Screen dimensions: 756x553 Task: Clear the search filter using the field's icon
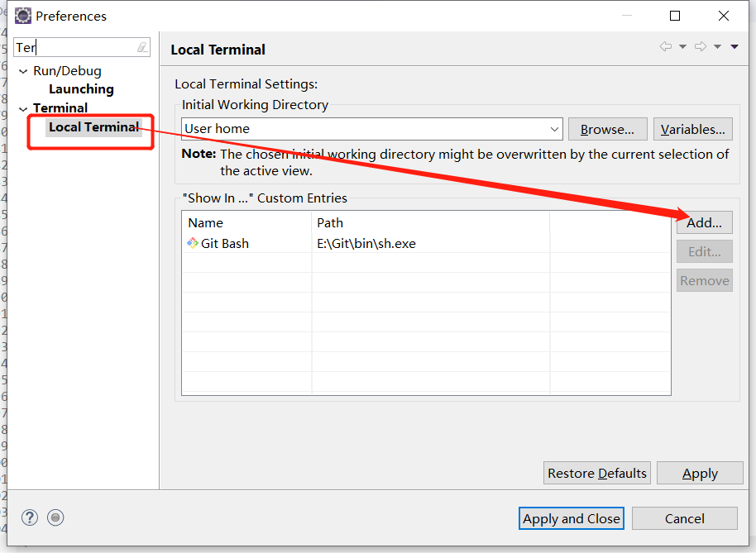pos(141,47)
